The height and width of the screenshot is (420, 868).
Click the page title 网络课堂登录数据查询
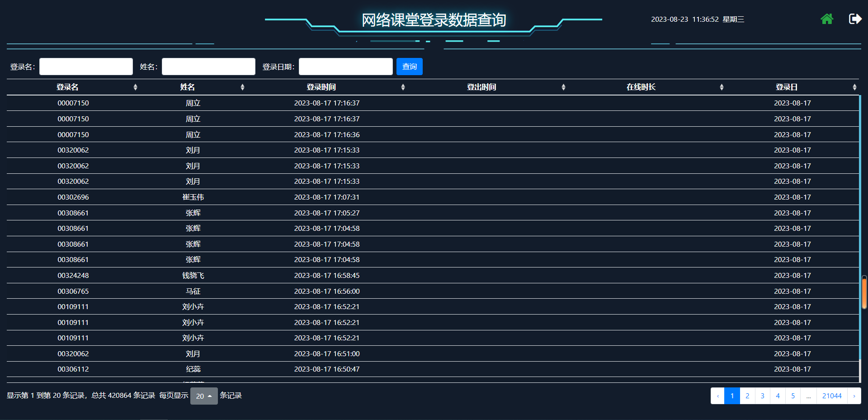434,20
